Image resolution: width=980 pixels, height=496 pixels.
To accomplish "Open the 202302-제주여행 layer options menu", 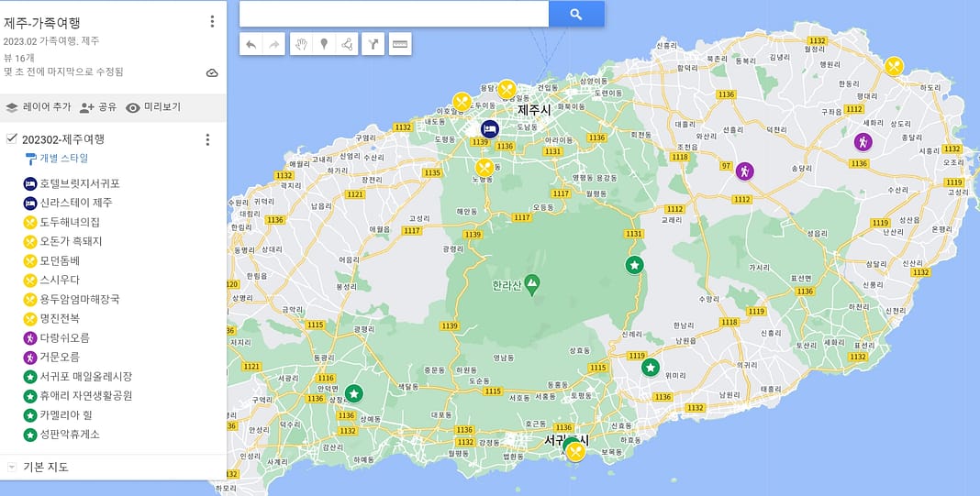I will [x=207, y=139].
